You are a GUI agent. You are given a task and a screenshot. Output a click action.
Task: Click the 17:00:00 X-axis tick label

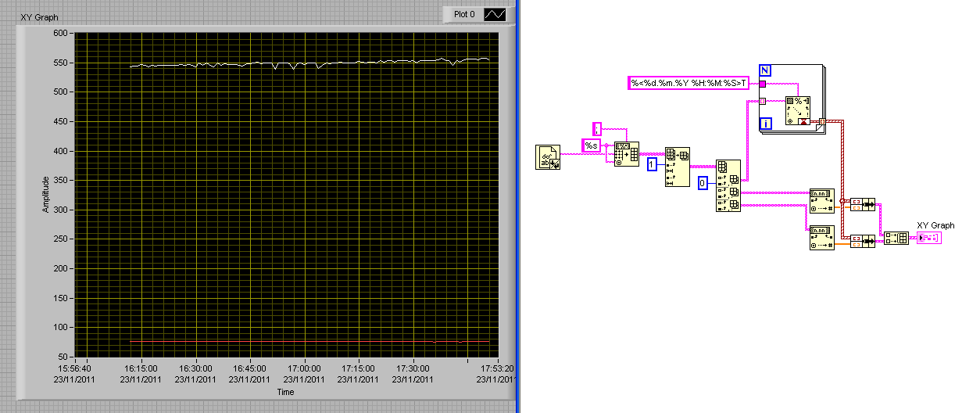click(x=304, y=368)
